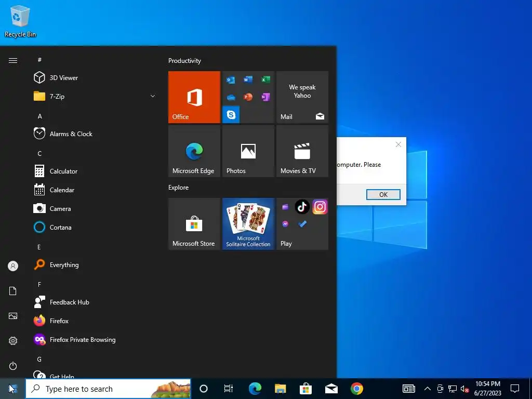Click the Productivity group header
The height and width of the screenshot is (399, 532).
coord(184,61)
